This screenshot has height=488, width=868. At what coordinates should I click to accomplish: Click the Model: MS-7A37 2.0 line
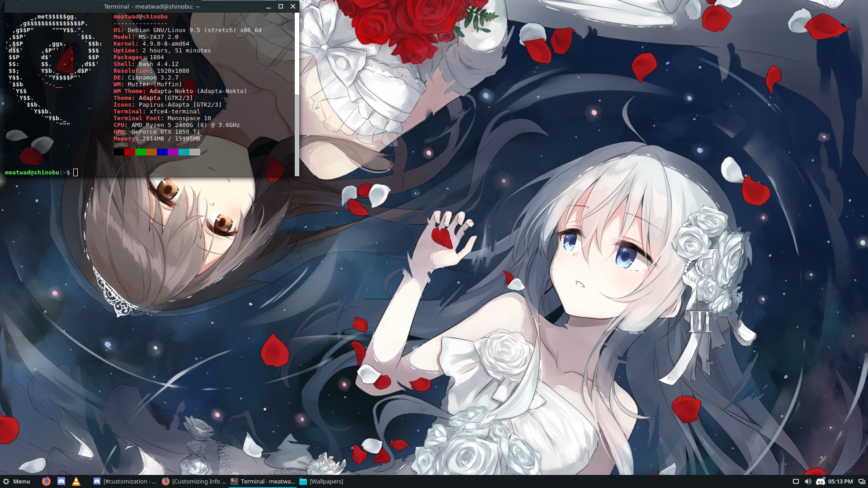(146, 37)
